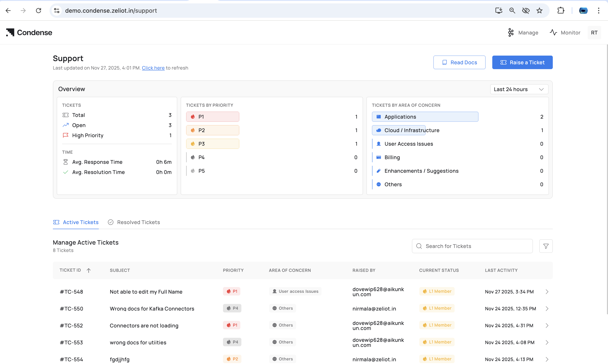
Task: Click the install app icon in address bar
Action: click(499, 11)
